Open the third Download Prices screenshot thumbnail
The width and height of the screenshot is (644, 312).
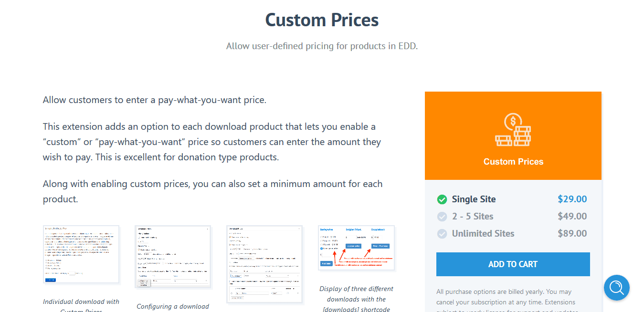click(264, 264)
